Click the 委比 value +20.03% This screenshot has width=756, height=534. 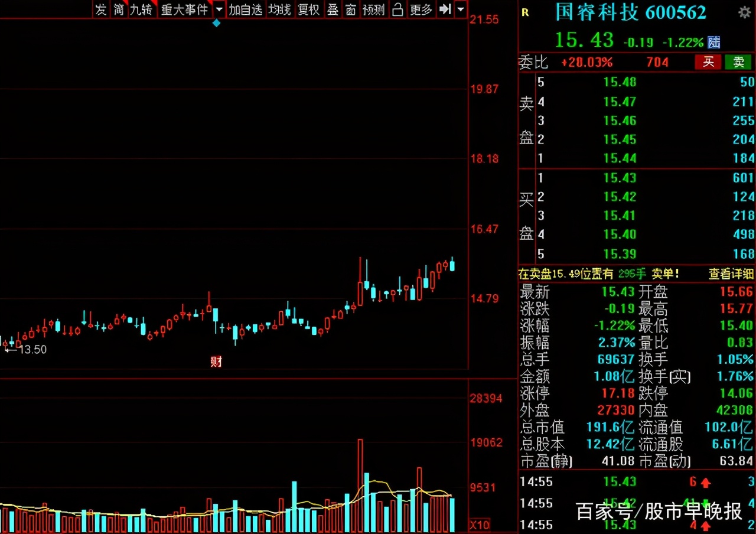pyautogui.click(x=586, y=62)
